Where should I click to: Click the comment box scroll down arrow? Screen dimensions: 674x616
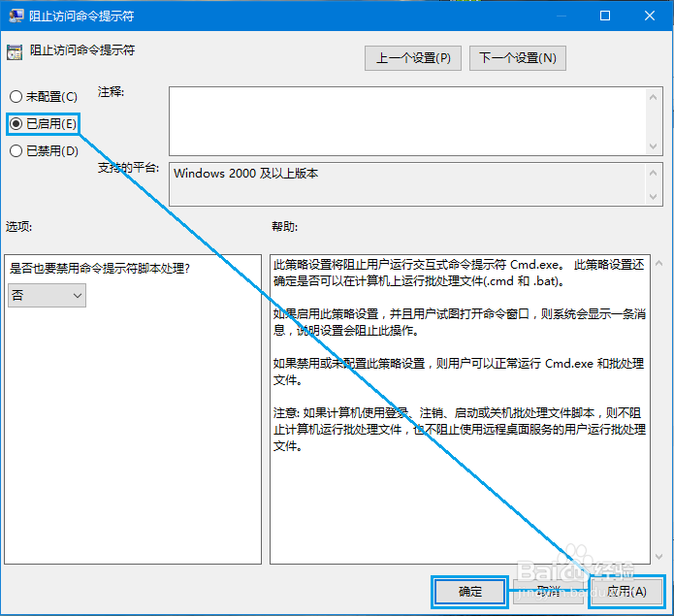[x=653, y=146]
